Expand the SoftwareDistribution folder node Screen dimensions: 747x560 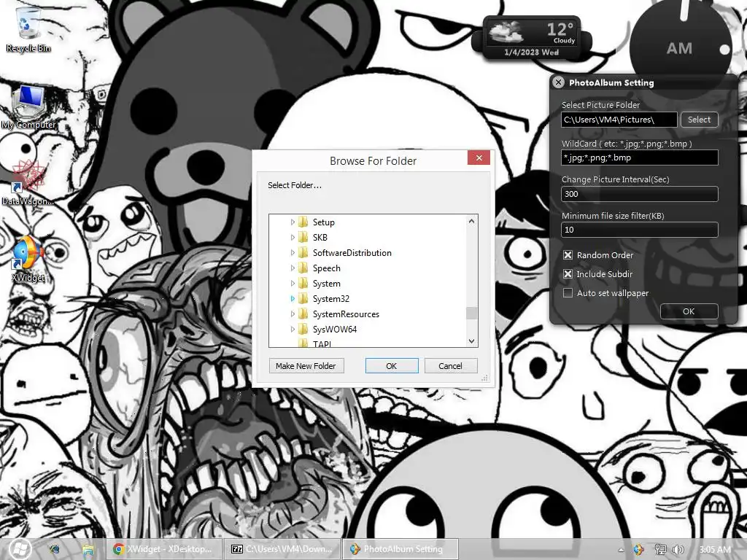[293, 253]
